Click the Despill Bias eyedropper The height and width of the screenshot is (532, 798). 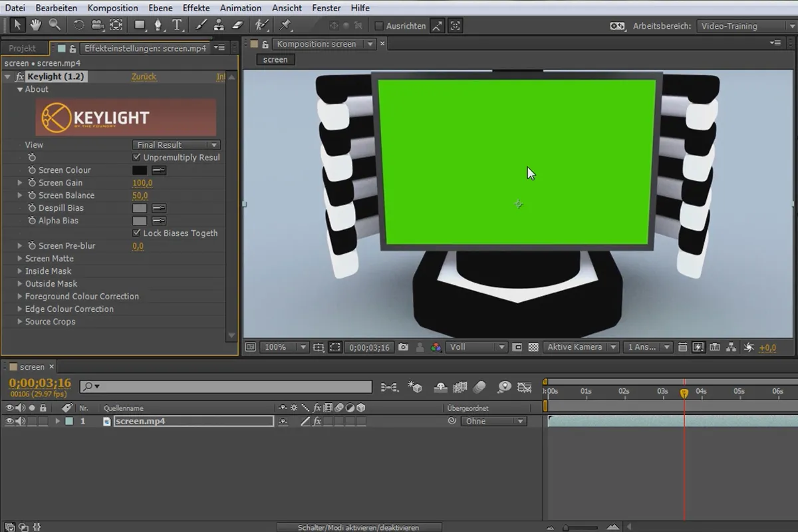[159, 208]
